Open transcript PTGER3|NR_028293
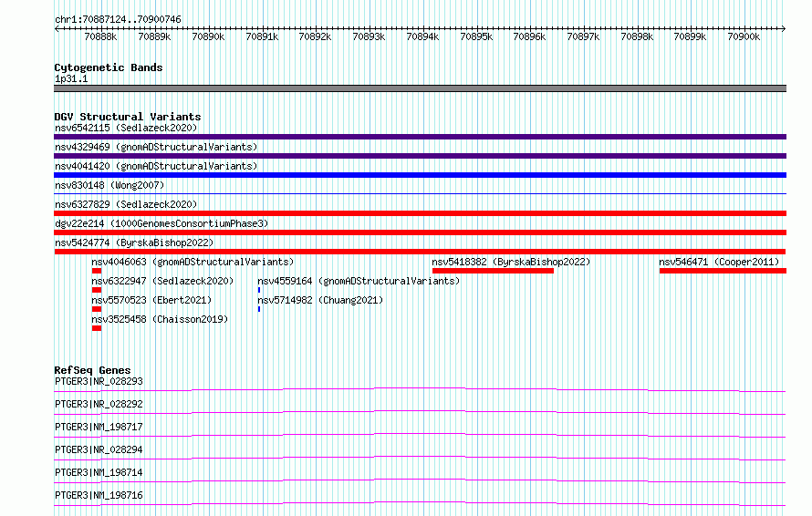This screenshot has height=516, width=812. (x=99, y=381)
